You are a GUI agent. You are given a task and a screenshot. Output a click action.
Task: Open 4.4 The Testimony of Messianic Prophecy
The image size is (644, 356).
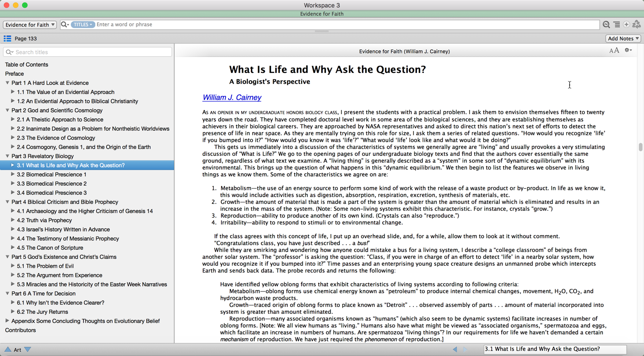(68, 239)
